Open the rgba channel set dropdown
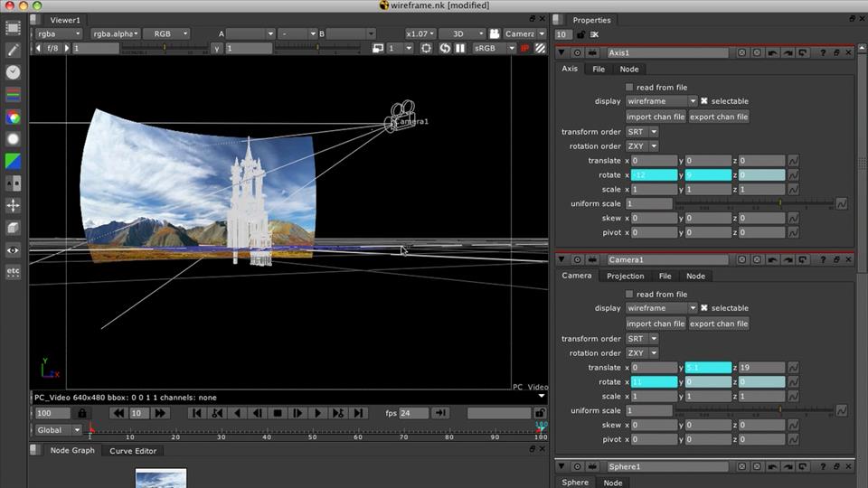Screen dimensions: 868x488 [58, 33]
